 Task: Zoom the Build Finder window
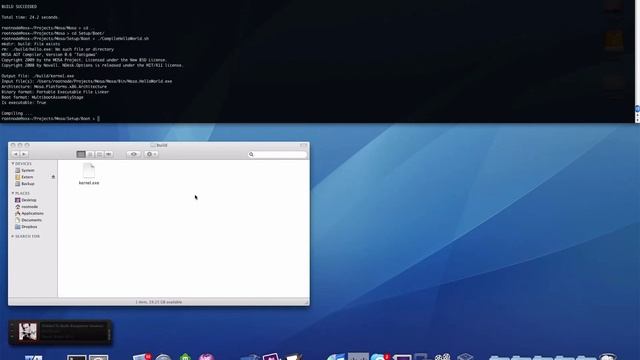coord(27,145)
